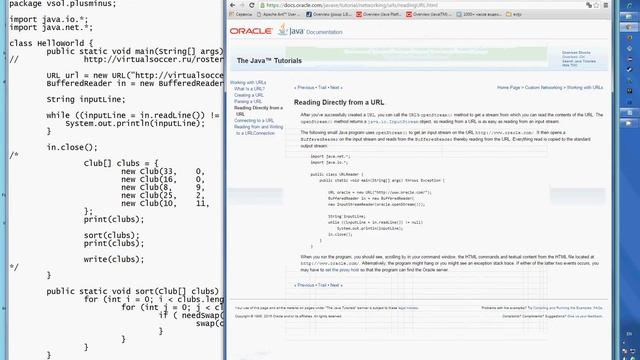The height and width of the screenshot is (360, 640).
Task: Open the 'Working with URLs' sidebar link
Action: coord(248,82)
